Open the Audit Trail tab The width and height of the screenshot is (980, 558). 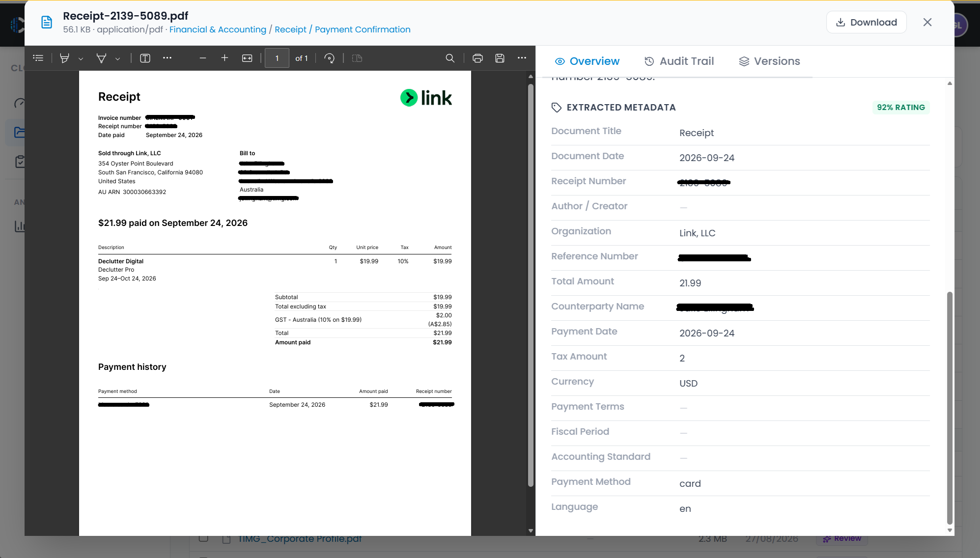[679, 61]
